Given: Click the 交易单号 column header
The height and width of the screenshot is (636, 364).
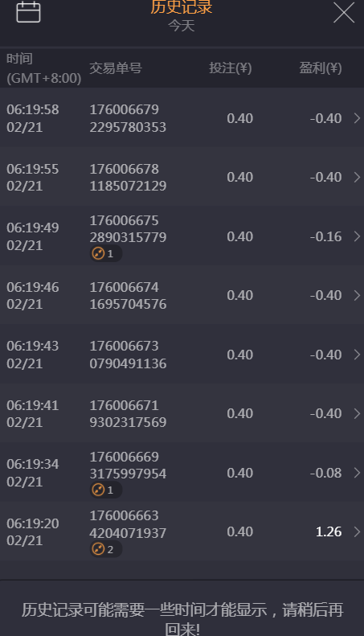Looking at the screenshot, I should (116, 68).
